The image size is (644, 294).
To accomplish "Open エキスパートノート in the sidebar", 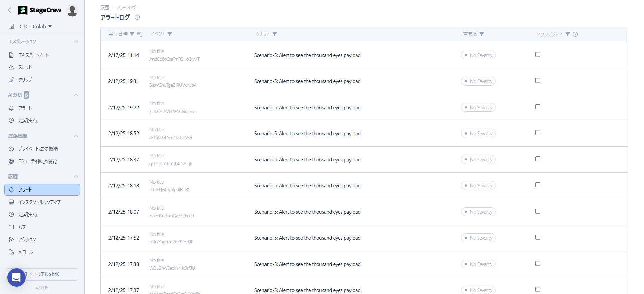I will 33,55.
